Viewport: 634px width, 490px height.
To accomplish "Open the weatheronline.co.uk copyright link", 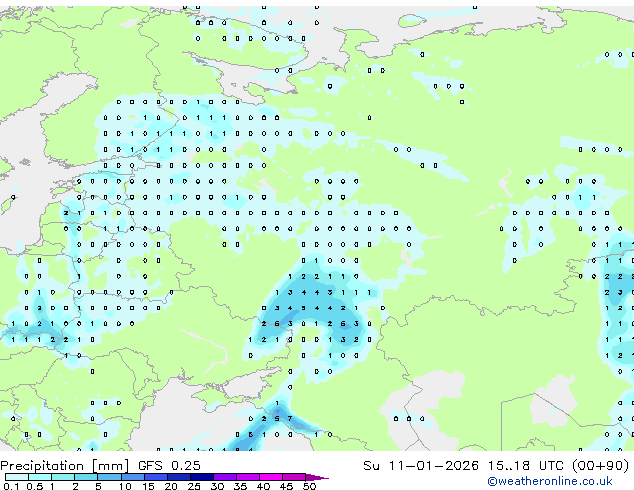I will point(550,481).
